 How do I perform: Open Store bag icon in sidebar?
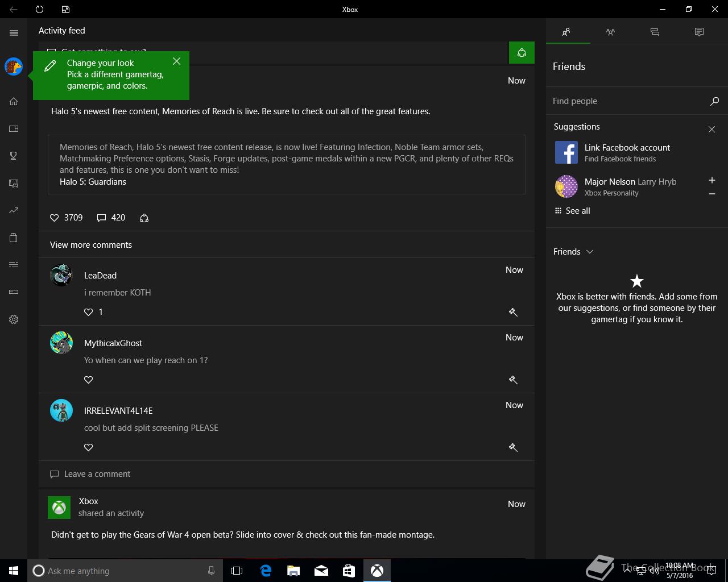tap(14, 238)
